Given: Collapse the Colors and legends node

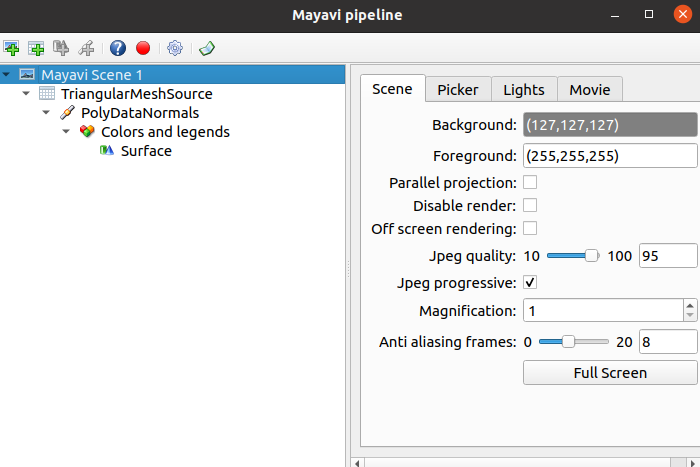Looking at the screenshot, I should [x=66, y=132].
